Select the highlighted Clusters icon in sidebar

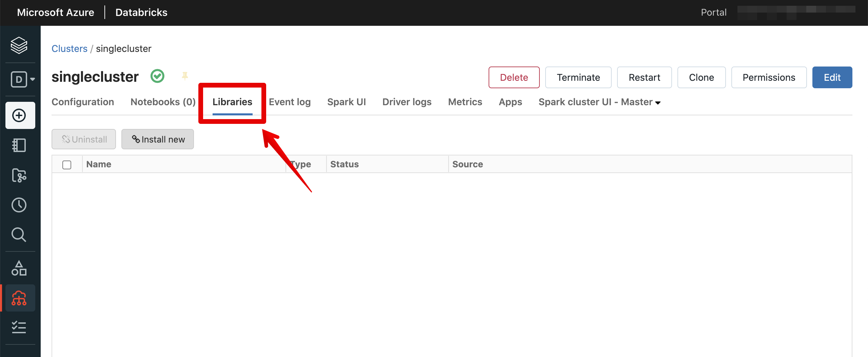19,298
